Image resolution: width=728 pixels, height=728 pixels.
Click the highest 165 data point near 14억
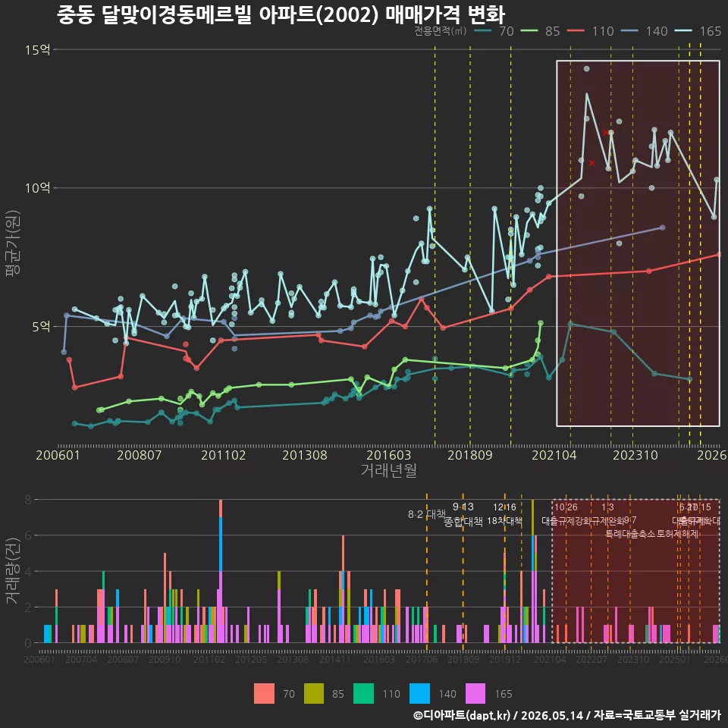click(x=586, y=69)
